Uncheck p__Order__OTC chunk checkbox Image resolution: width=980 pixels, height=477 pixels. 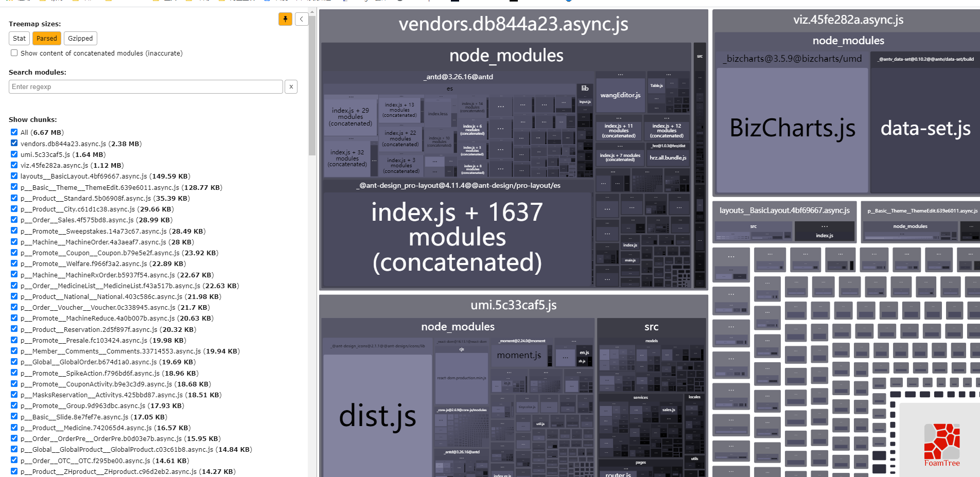14,461
